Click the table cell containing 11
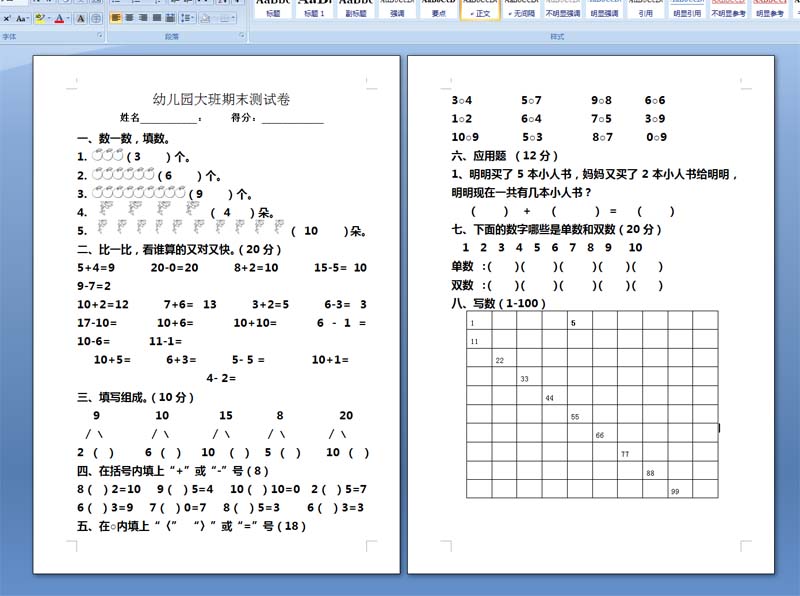The height and width of the screenshot is (596, 800). pos(479,339)
